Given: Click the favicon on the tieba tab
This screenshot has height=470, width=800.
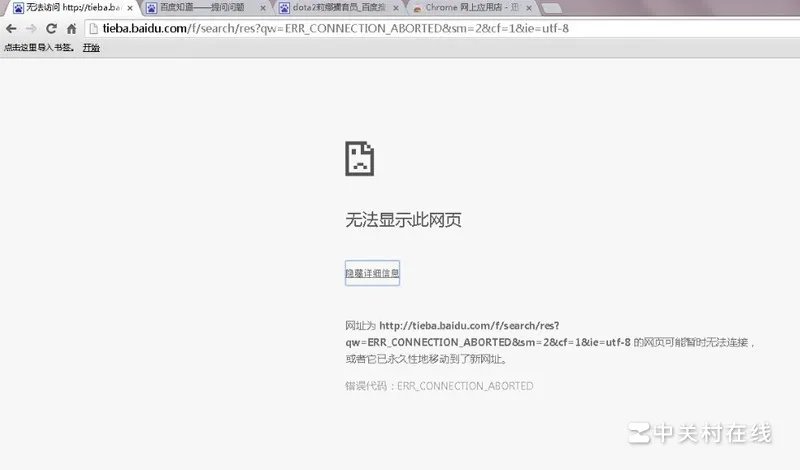Looking at the screenshot, I should tap(18, 8).
